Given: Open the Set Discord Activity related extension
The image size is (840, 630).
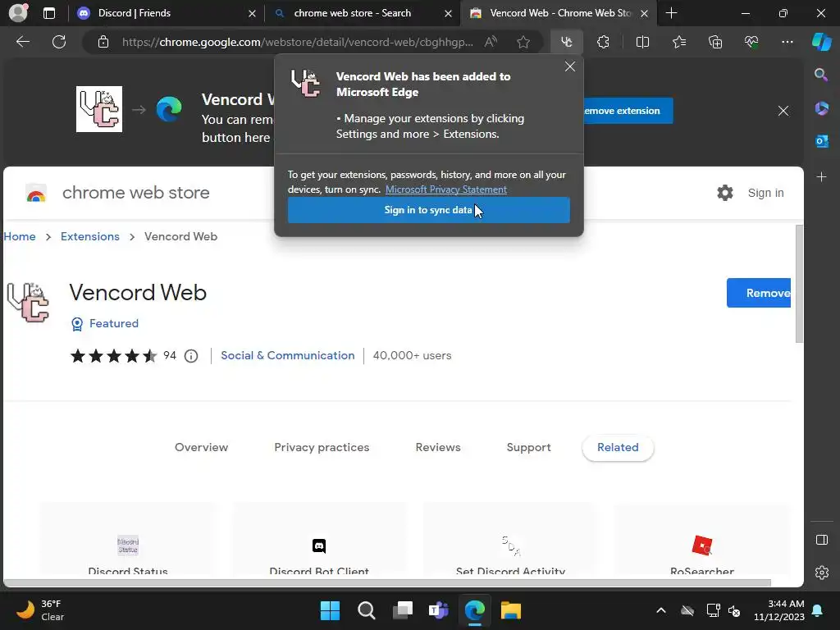Looking at the screenshot, I should 510,540.
